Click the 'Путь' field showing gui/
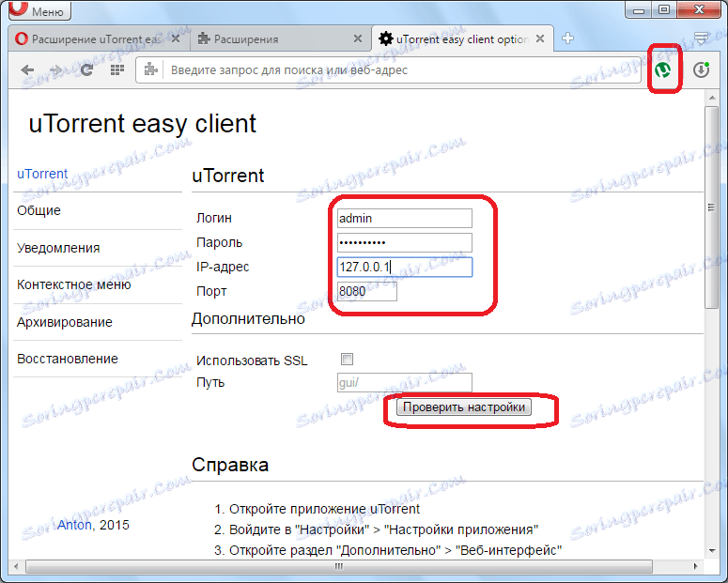 click(405, 382)
